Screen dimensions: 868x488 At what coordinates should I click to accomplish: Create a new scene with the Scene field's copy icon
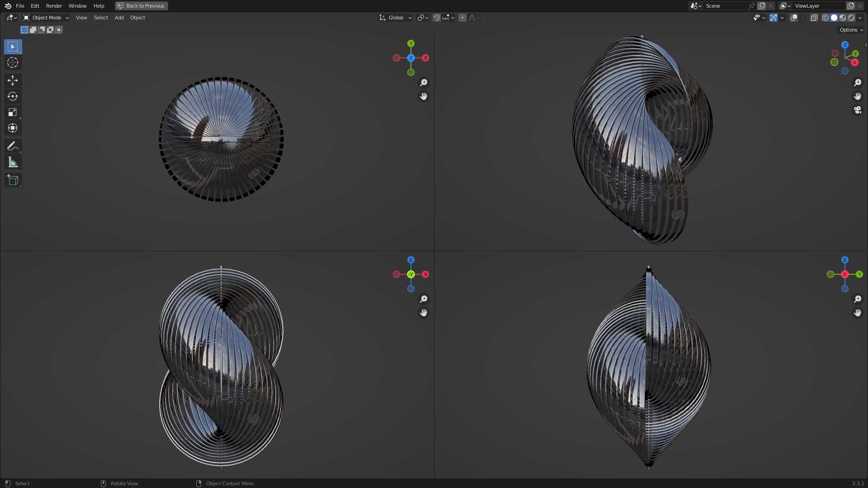tap(762, 6)
